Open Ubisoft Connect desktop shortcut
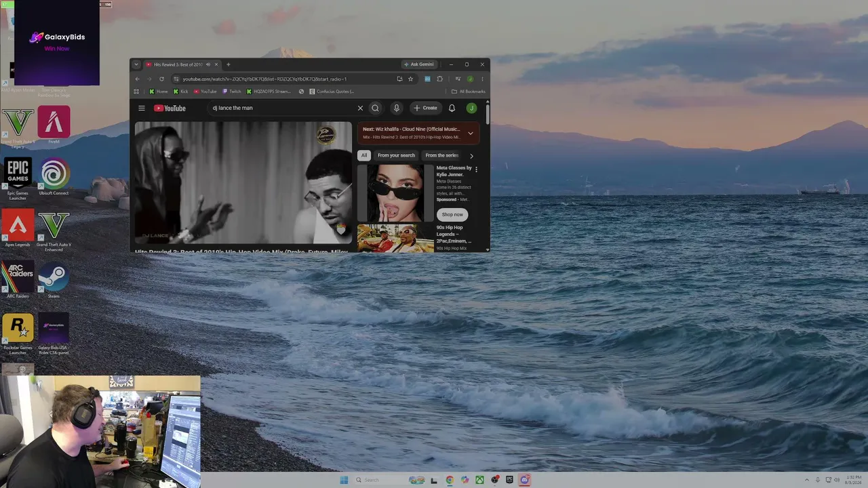The image size is (868, 488). (x=54, y=177)
